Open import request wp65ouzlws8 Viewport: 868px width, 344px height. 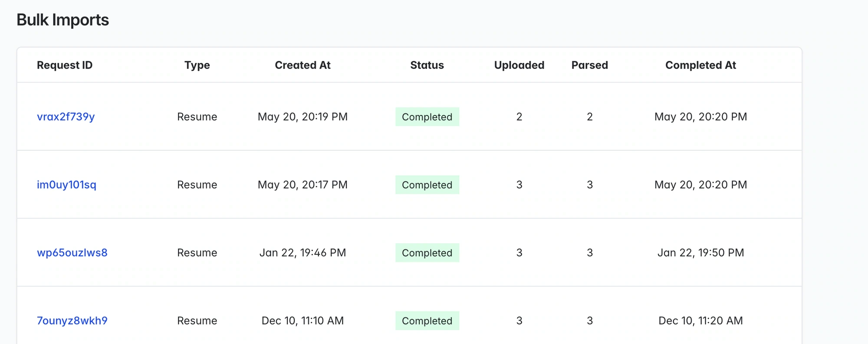[x=72, y=253]
